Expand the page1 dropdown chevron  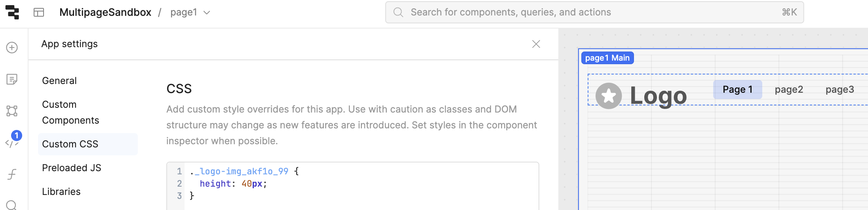tap(207, 13)
